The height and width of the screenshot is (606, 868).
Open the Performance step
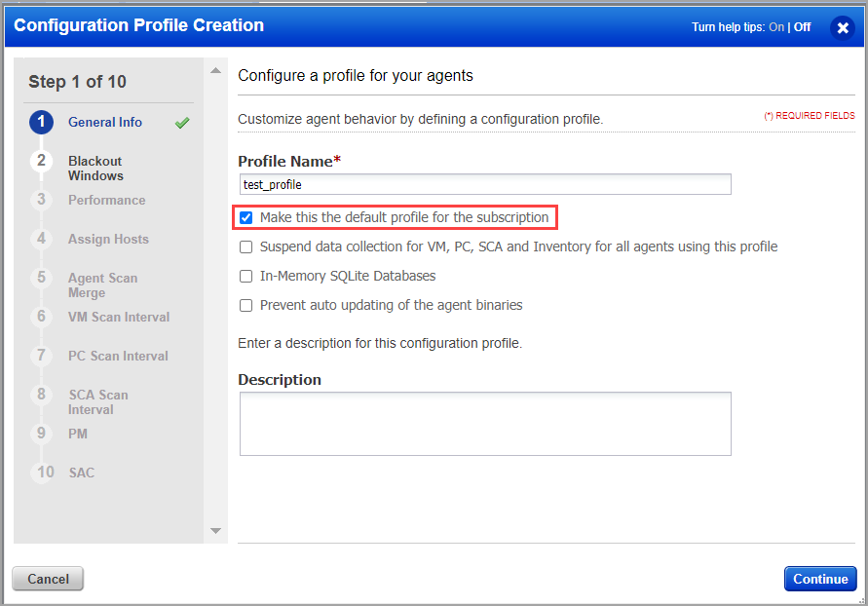[x=106, y=200]
